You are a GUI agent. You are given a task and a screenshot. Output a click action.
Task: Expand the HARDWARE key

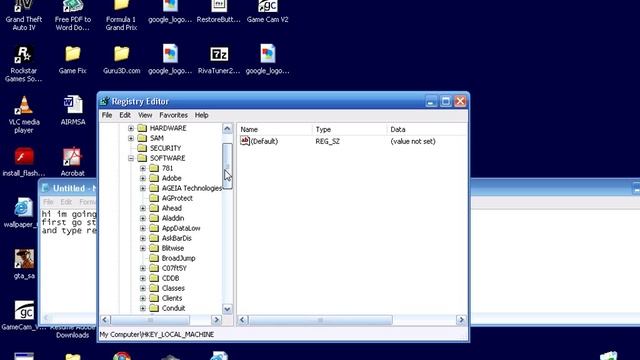[x=131, y=128]
